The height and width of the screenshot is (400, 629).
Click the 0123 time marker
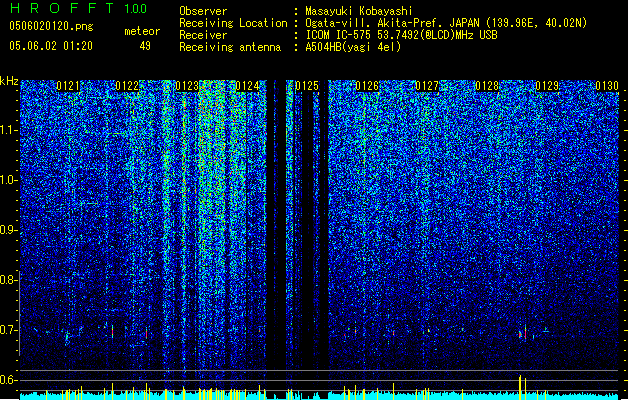click(187, 86)
